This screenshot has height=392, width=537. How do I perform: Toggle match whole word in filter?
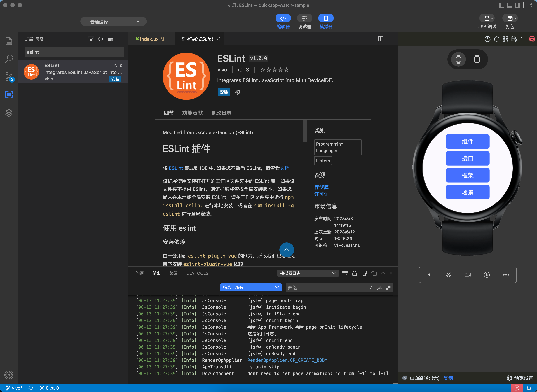coord(380,288)
